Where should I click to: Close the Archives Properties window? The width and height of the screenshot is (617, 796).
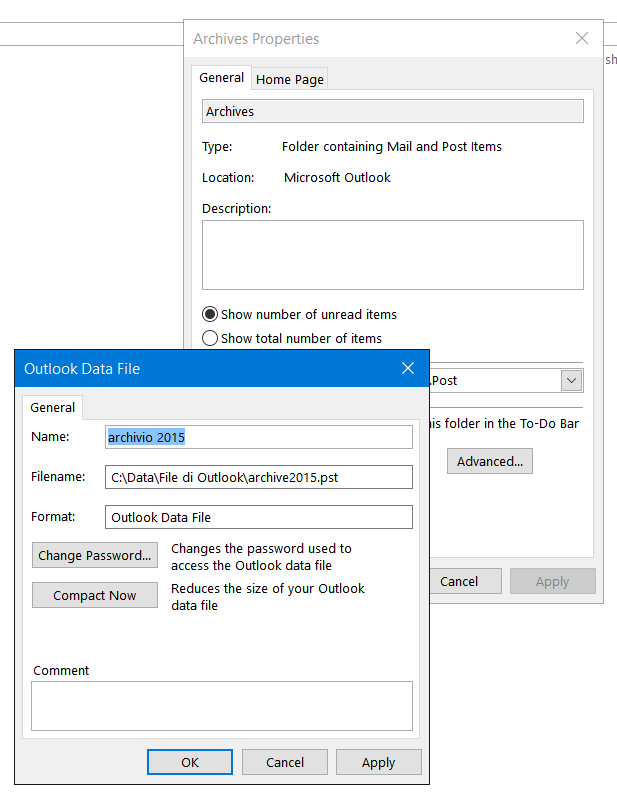[x=582, y=39]
